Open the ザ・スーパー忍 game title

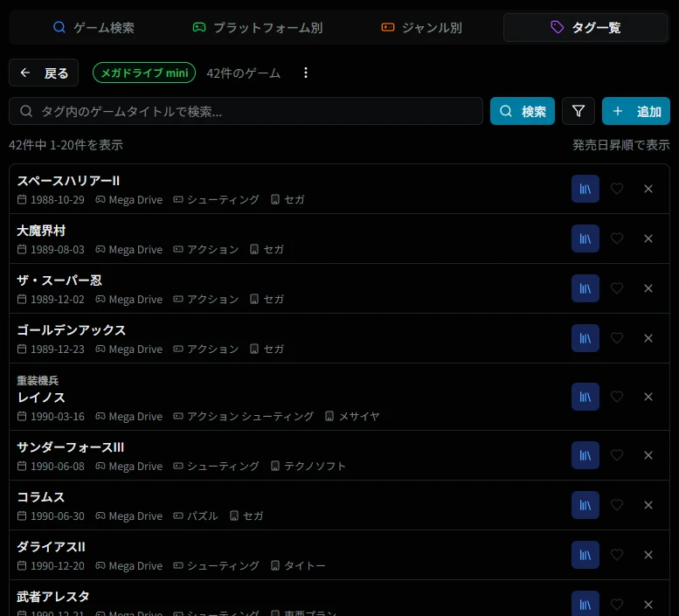tap(59, 280)
